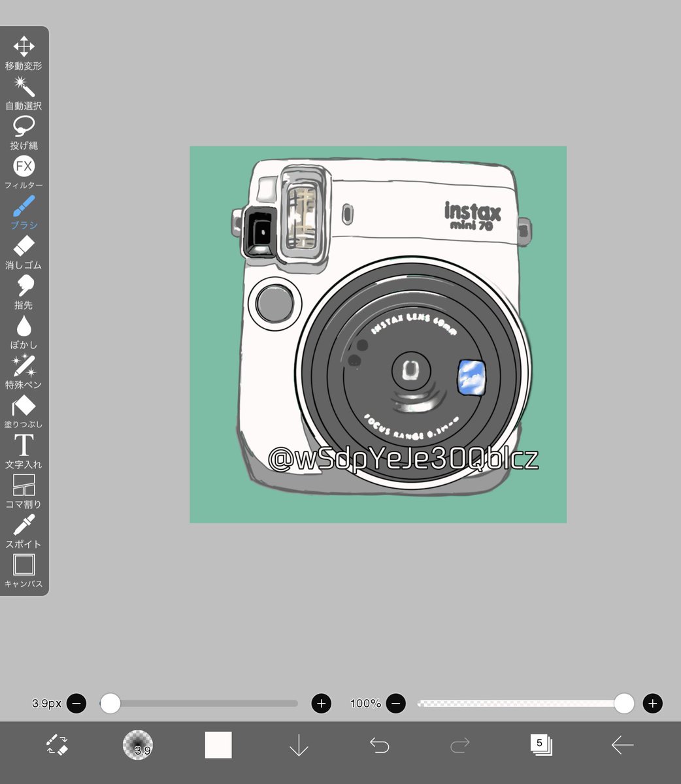Increase opacity with plus button
This screenshot has width=681, height=784.
pos(653,703)
